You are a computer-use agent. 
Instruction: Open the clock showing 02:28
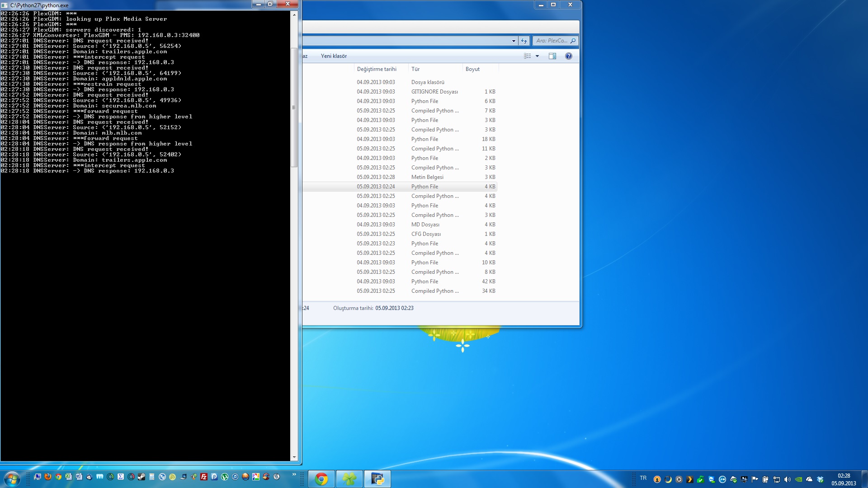point(844,479)
